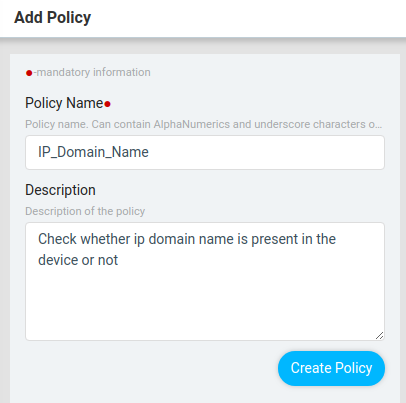Grab the Description textarea resize handle

[379, 336]
